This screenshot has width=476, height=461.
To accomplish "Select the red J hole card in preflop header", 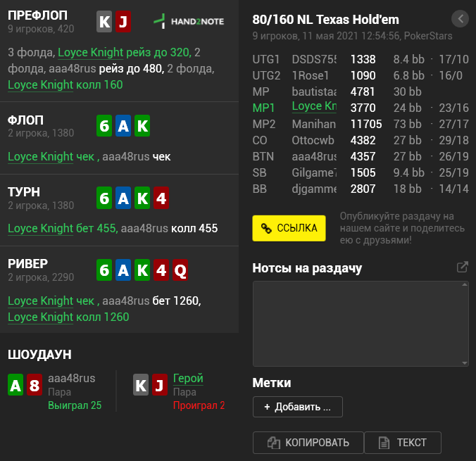I will point(123,22).
